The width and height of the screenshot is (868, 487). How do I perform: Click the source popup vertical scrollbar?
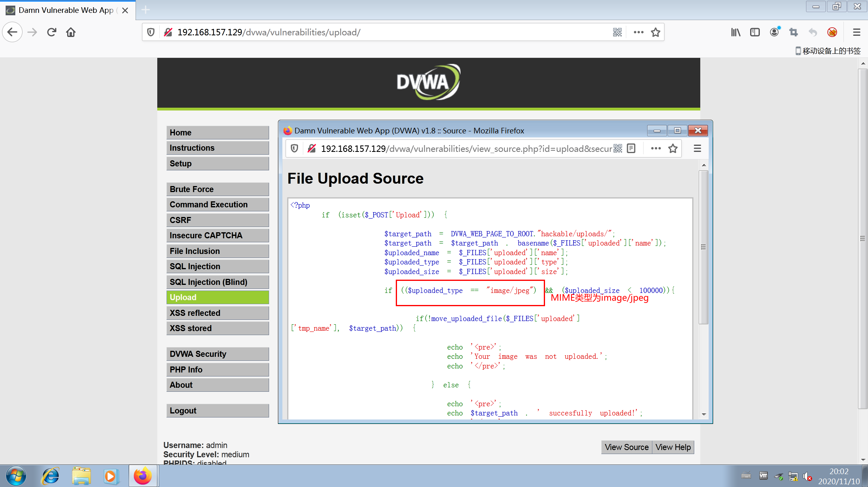(x=703, y=247)
